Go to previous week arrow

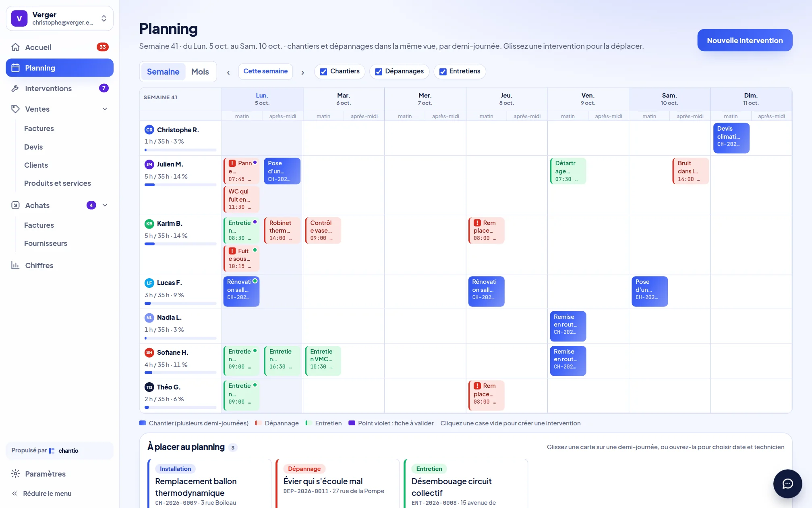228,72
